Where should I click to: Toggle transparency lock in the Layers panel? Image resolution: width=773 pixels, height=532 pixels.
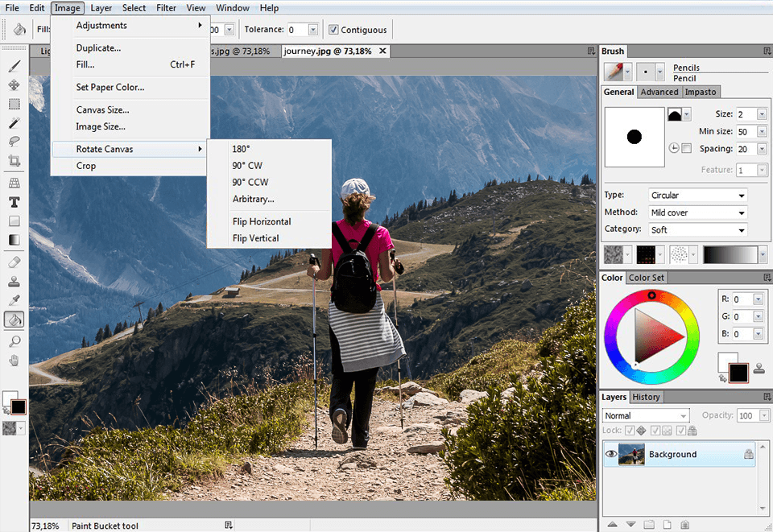click(x=655, y=430)
